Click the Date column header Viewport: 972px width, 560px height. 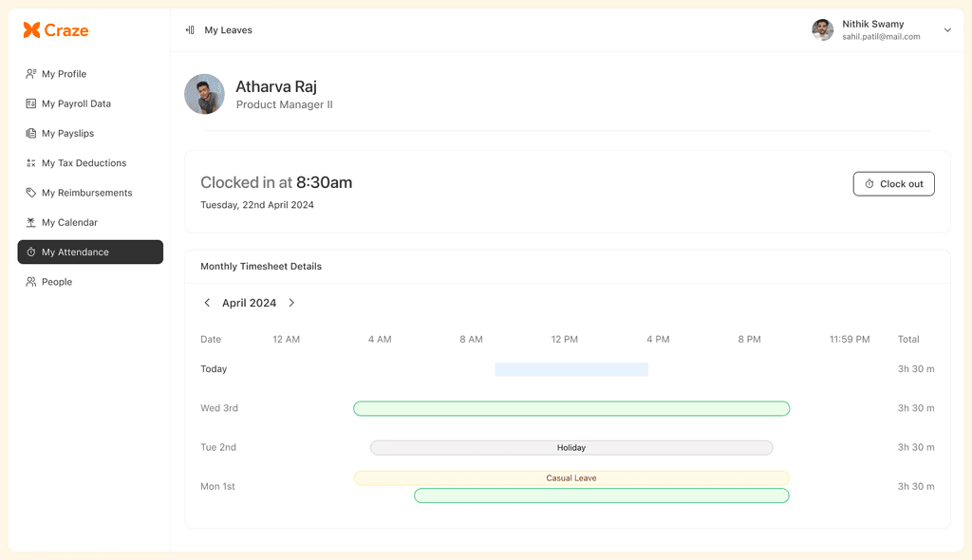coord(211,339)
